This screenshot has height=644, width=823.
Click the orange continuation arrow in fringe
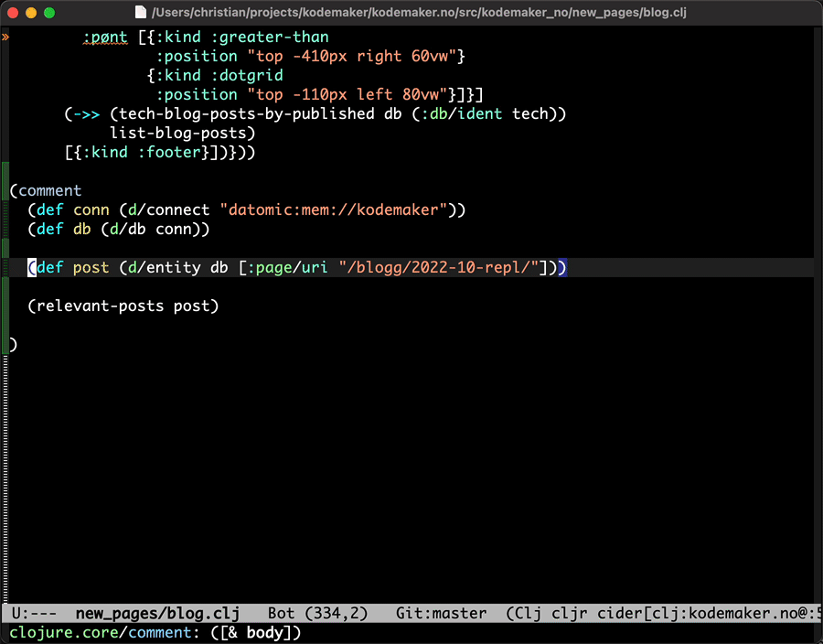point(5,38)
